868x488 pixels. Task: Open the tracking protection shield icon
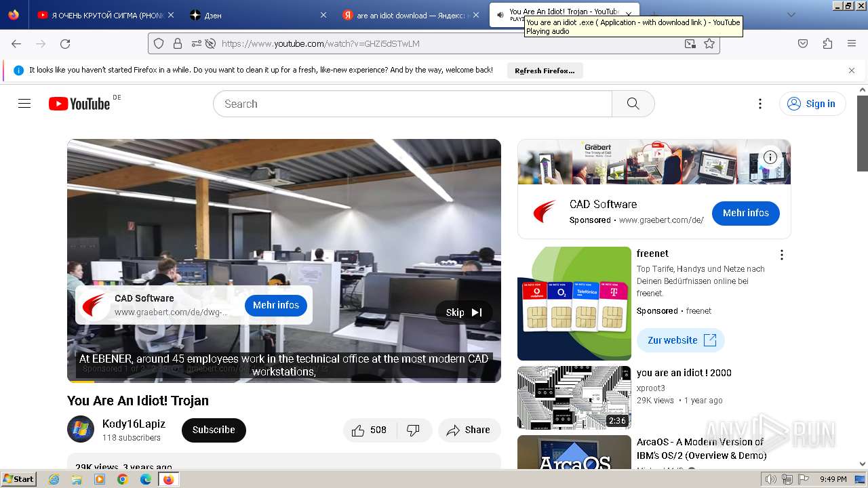click(159, 43)
